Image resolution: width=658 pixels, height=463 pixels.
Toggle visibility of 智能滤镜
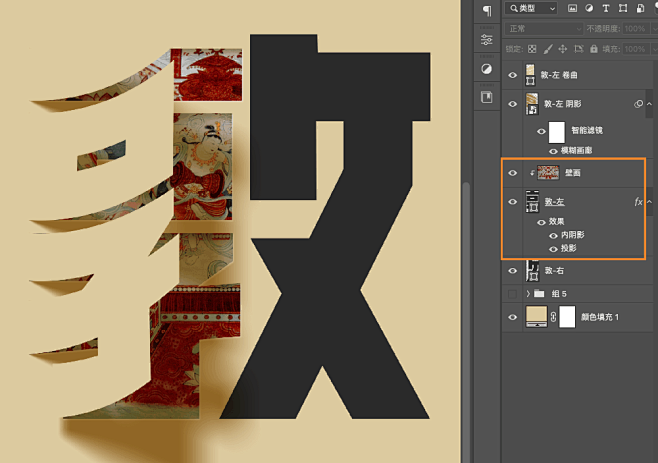pyautogui.click(x=541, y=131)
